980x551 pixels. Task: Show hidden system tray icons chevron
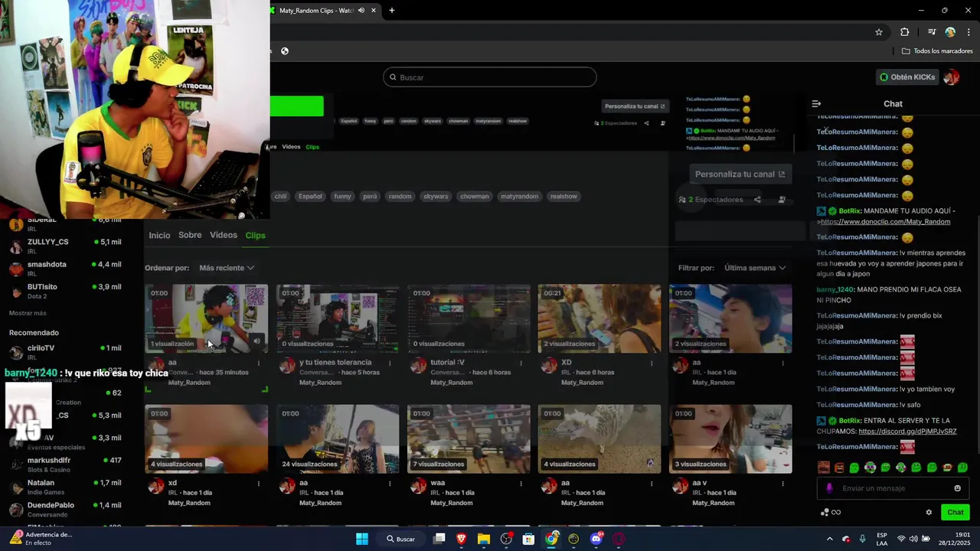click(829, 539)
